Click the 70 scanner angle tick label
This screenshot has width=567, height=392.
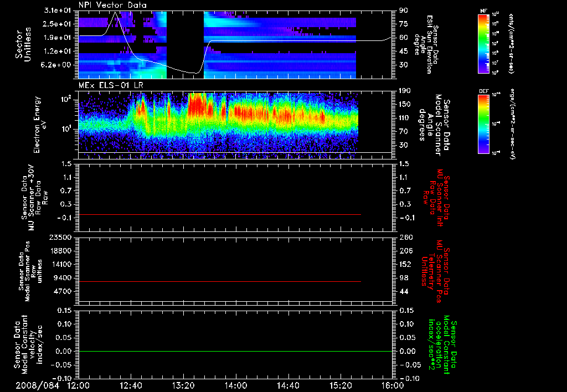click(404, 132)
